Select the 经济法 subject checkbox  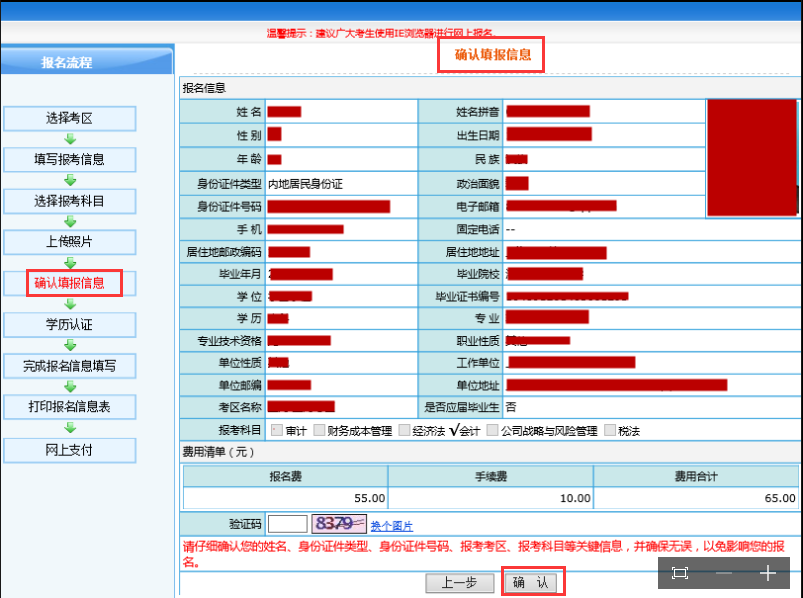[x=404, y=431]
